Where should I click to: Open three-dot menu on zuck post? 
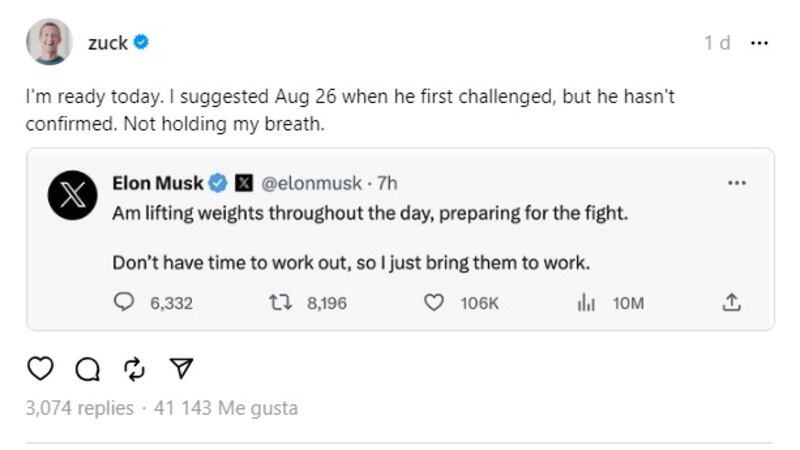pos(759,43)
